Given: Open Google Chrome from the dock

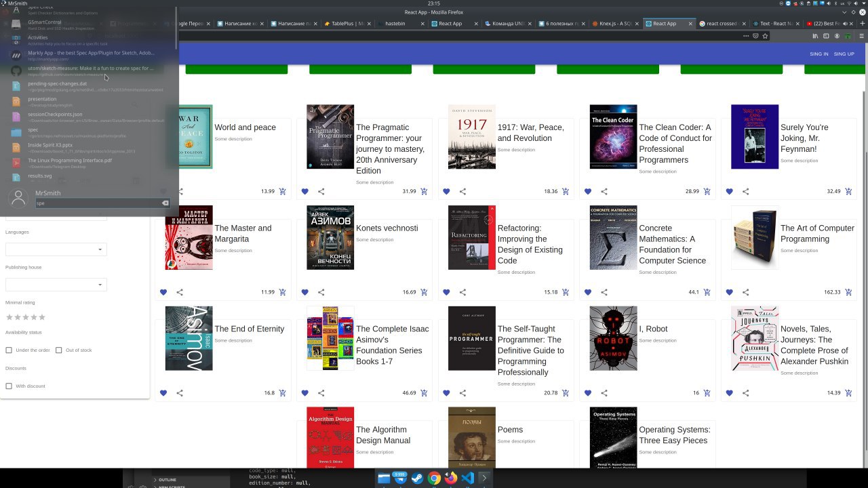Looking at the screenshot, I should pyautogui.click(x=434, y=478).
